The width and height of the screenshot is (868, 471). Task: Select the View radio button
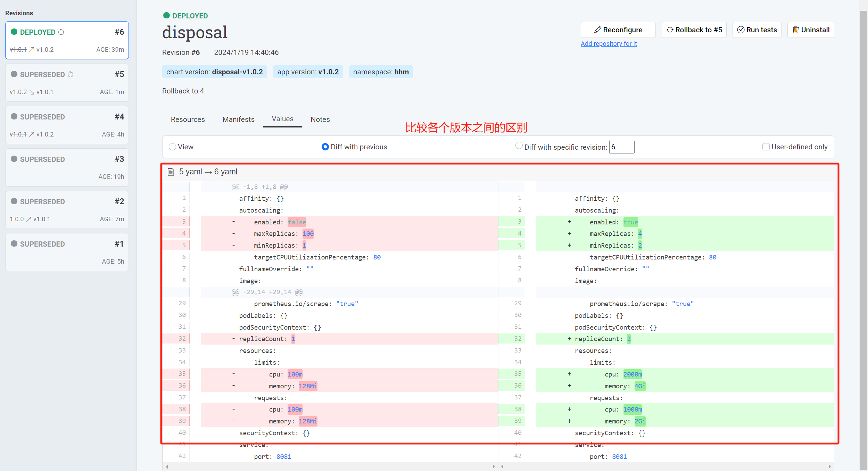click(172, 147)
